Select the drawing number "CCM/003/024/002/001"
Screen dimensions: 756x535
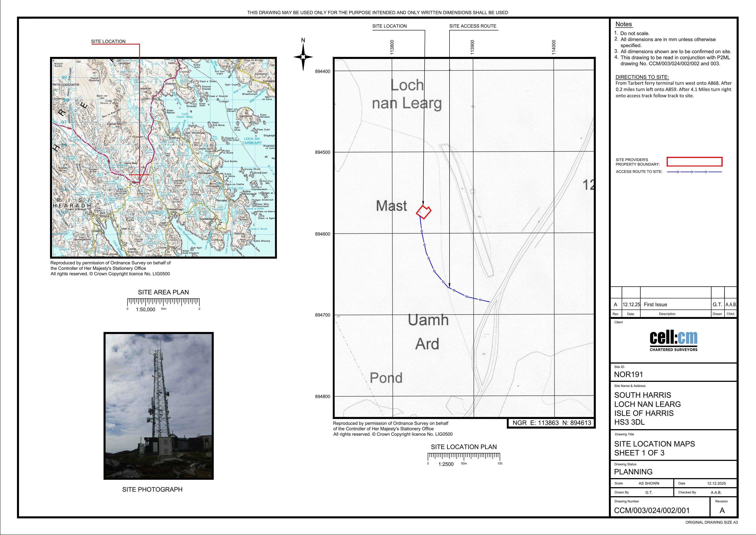pos(652,511)
